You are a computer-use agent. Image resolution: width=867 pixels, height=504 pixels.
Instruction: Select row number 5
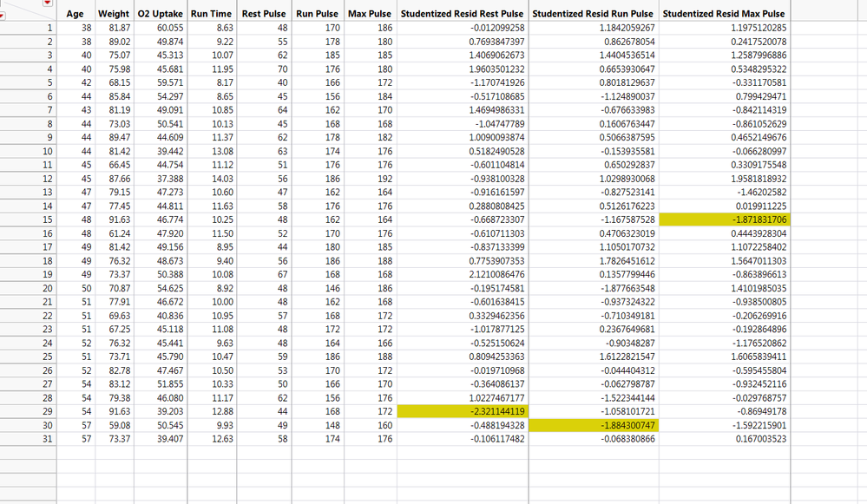[28, 83]
